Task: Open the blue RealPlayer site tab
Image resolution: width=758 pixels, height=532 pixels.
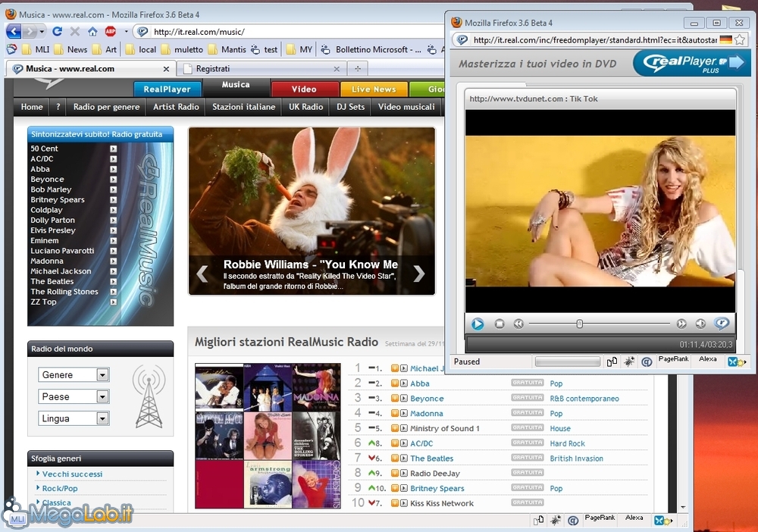Action: [x=168, y=89]
